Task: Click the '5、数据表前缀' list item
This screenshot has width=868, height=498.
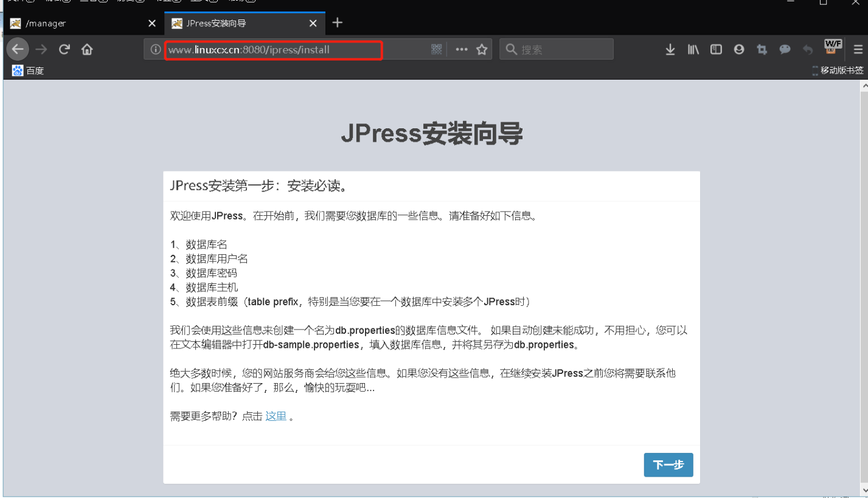Action: [x=352, y=302]
